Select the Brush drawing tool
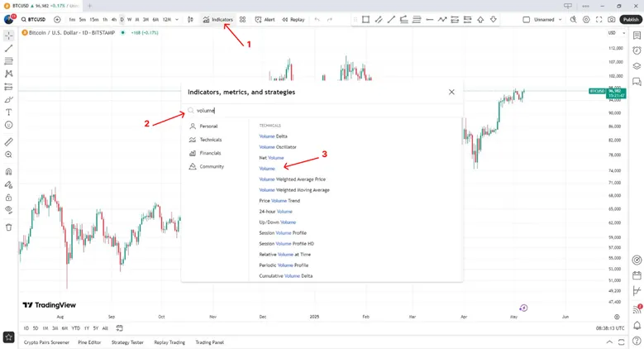This screenshot has width=644, height=349. point(8,99)
